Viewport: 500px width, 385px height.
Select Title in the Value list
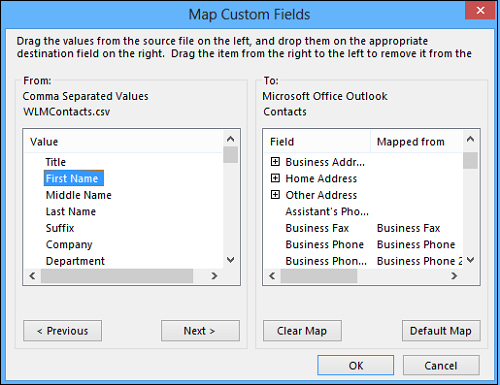56,162
